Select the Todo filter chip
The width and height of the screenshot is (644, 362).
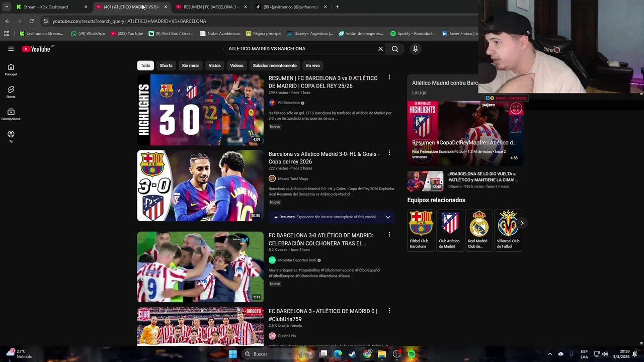tap(145, 65)
